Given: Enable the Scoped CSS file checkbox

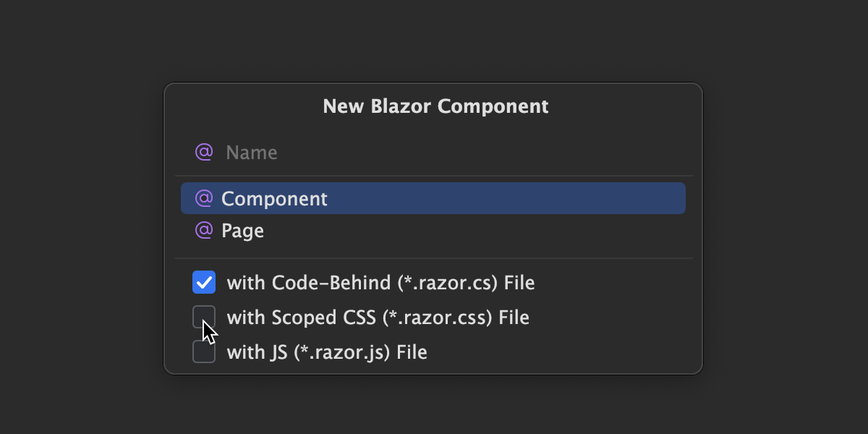Looking at the screenshot, I should coord(204,317).
